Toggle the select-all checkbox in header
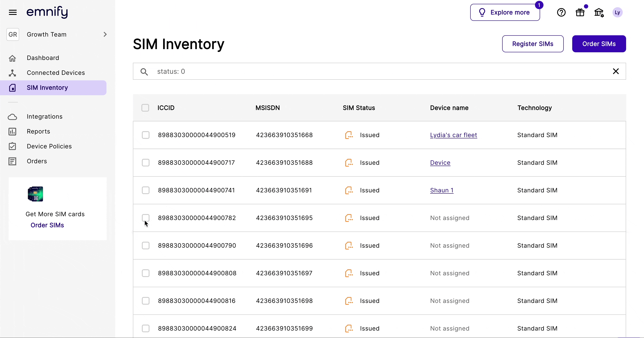 point(145,108)
